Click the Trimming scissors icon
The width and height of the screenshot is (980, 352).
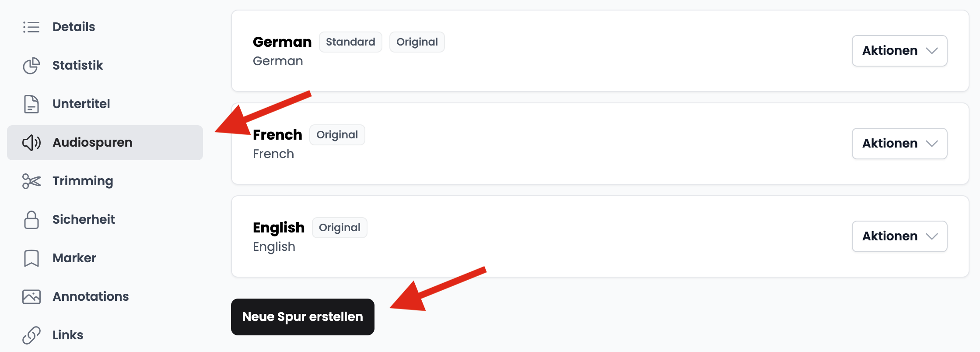click(x=31, y=181)
